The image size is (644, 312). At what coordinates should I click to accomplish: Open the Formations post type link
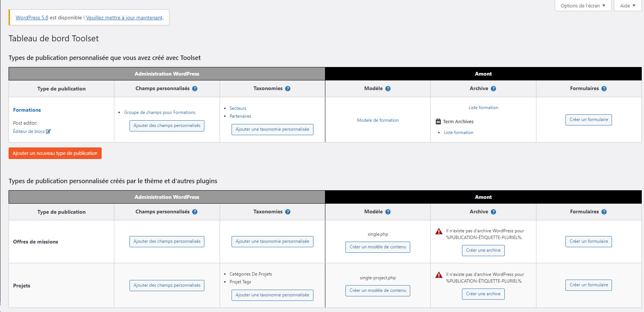click(x=27, y=110)
